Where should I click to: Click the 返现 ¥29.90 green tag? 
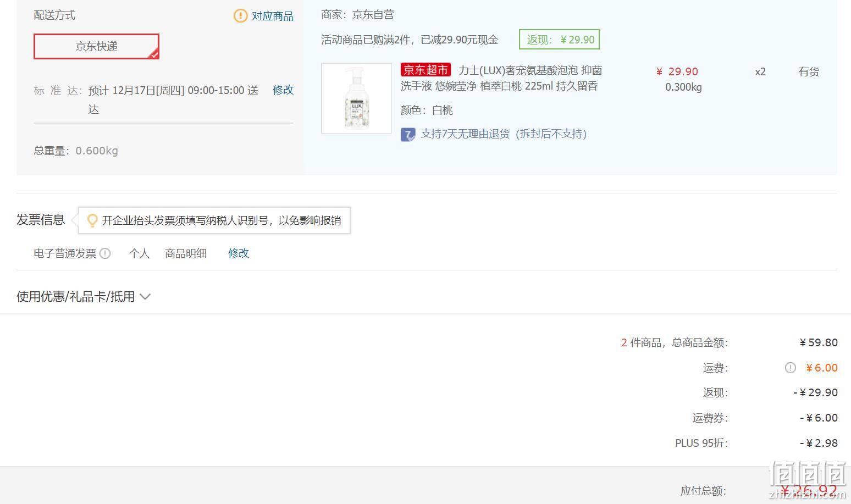click(x=559, y=40)
